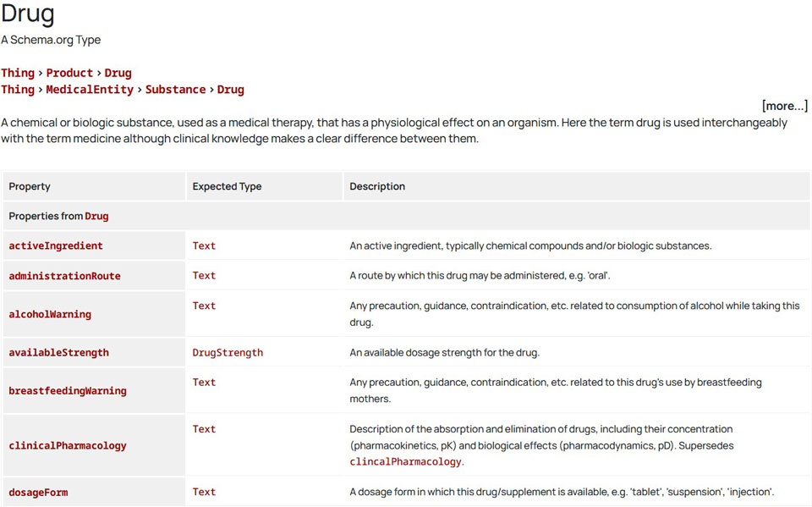Open the breastfeedingWarning property link
812x507 pixels.
68,391
